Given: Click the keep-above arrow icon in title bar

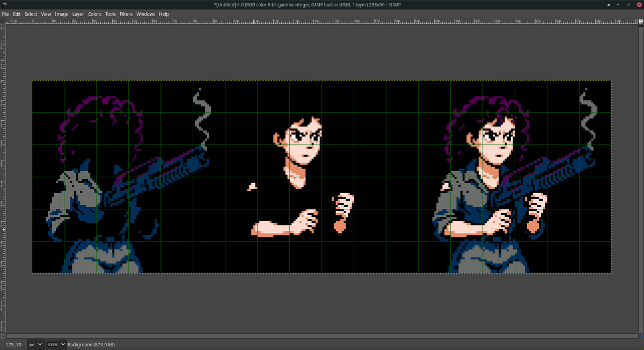Looking at the screenshot, I should 609,5.
